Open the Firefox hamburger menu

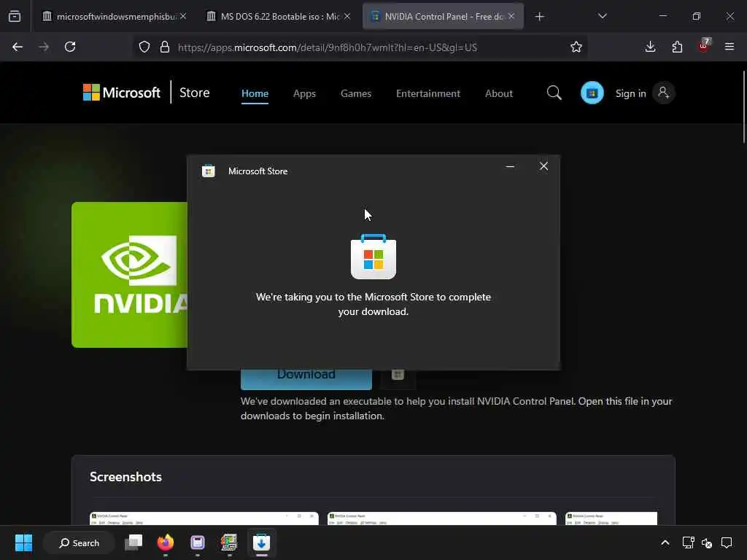[729, 47]
